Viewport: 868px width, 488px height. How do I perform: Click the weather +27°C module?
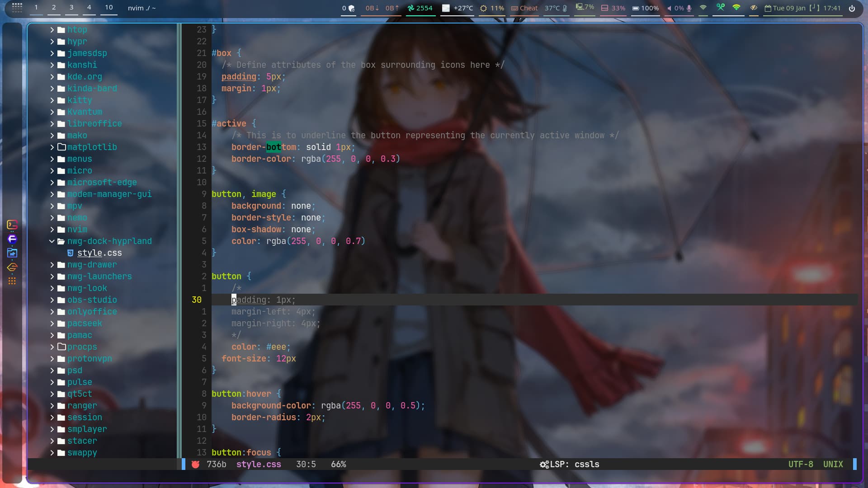(x=458, y=8)
